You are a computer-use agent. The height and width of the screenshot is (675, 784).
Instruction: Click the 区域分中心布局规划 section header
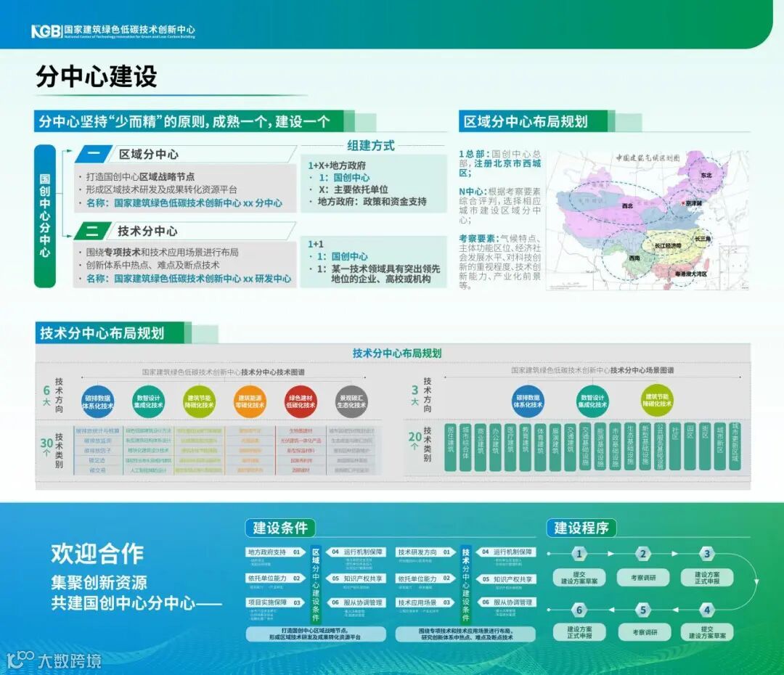pos(533,121)
